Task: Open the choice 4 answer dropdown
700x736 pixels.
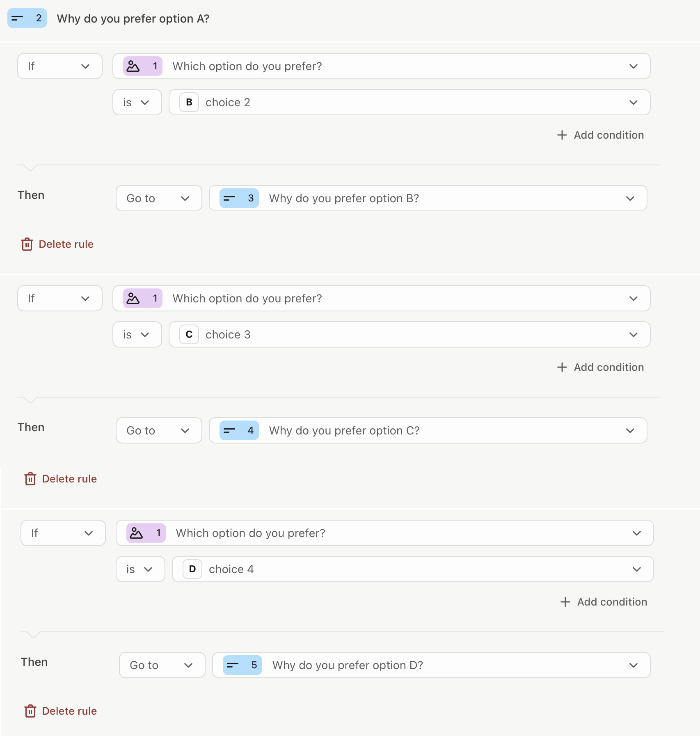Action: (x=413, y=569)
